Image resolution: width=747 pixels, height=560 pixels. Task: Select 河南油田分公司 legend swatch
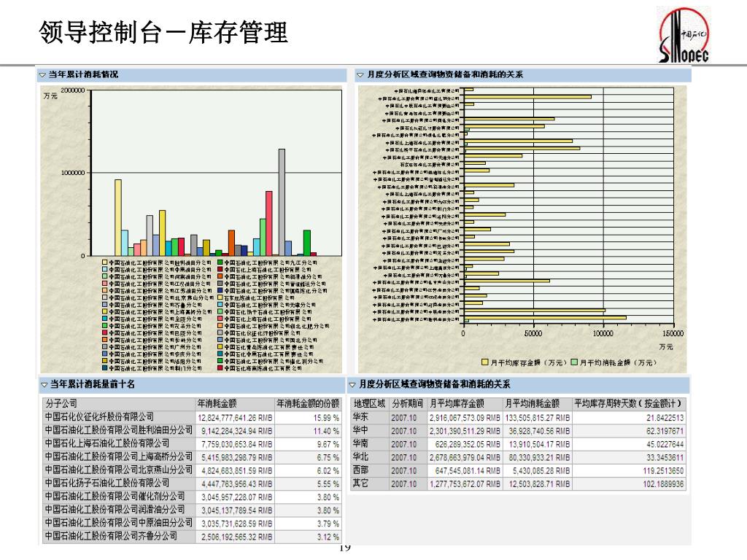[105, 276]
